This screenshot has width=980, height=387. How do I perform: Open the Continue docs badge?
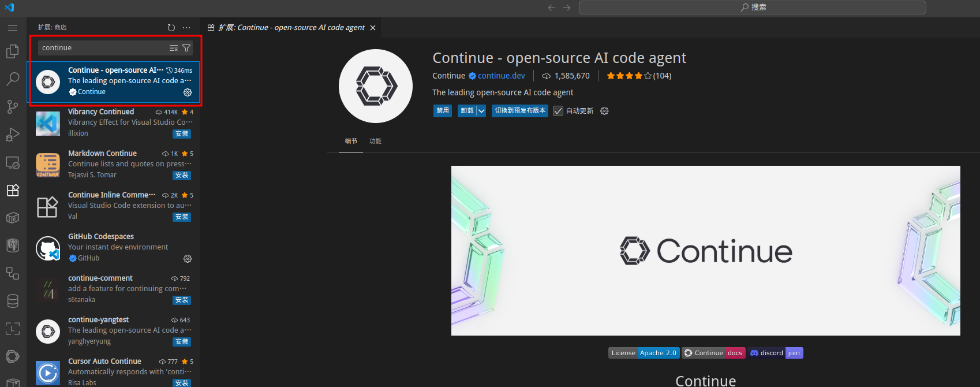point(713,353)
